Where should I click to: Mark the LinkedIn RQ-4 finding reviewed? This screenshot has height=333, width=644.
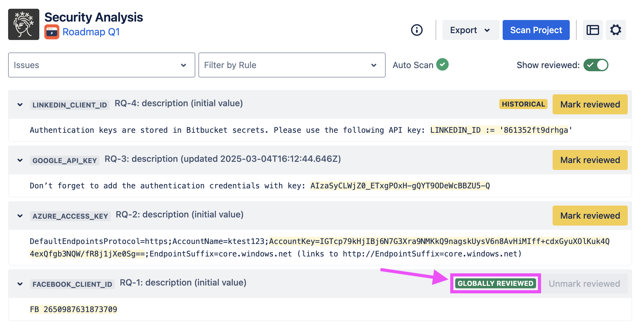[x=590, y=104]
